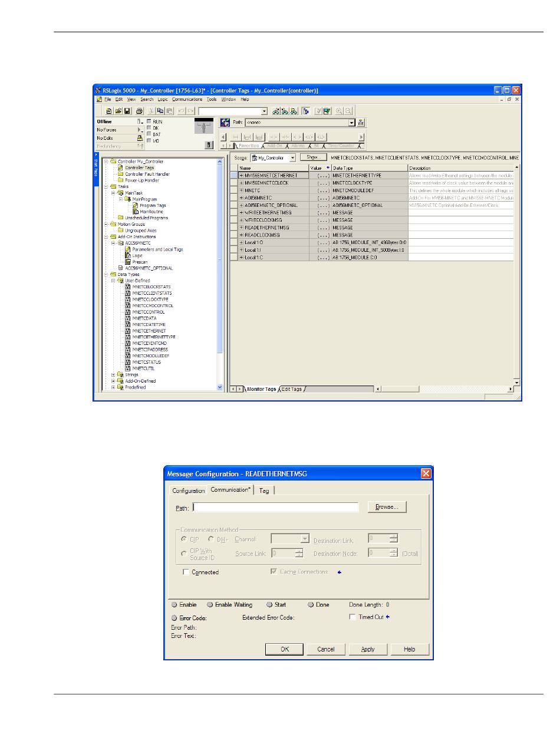Screen dimensions: 560x747
Task: Select the CIP radio button
Action: [x=185, y=539]
